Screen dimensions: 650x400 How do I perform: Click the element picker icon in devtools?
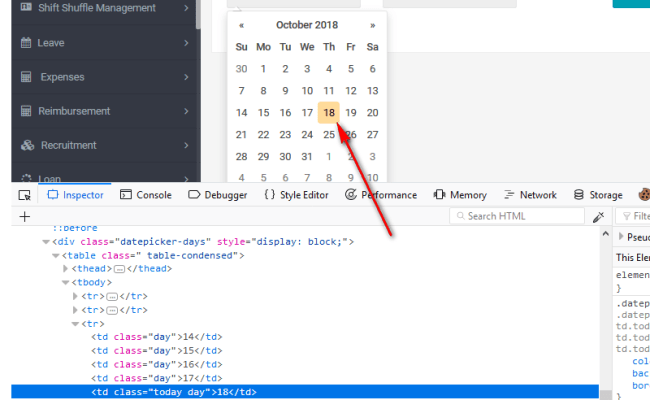[x=24, y=195]
